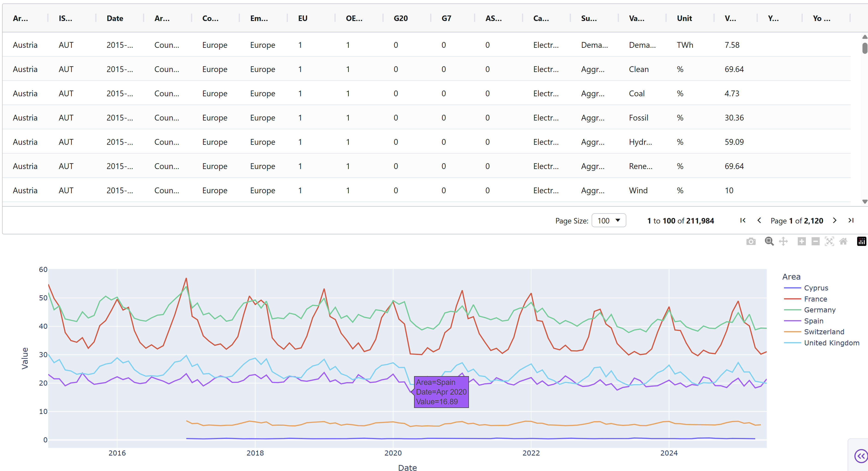The width and height of the screenshot is (868, 471).
Task: Expand the collapsed side panel chevron
Action: click(861, 456)
